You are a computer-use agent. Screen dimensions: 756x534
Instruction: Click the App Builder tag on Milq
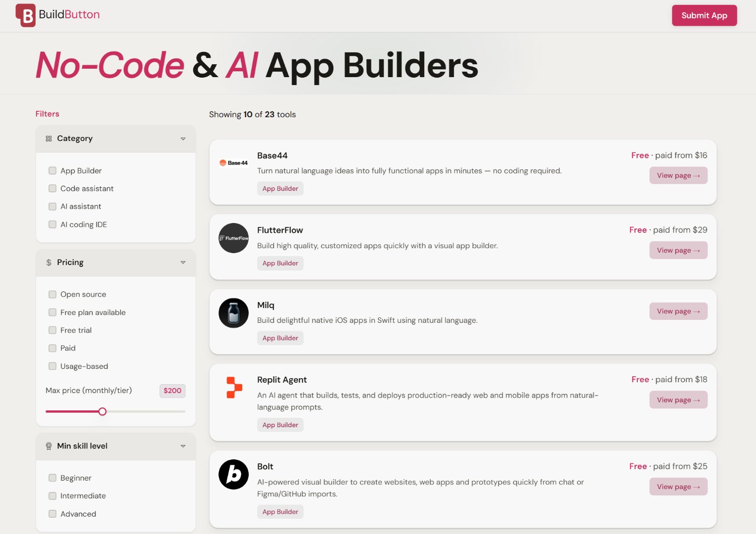pos(280,338)
